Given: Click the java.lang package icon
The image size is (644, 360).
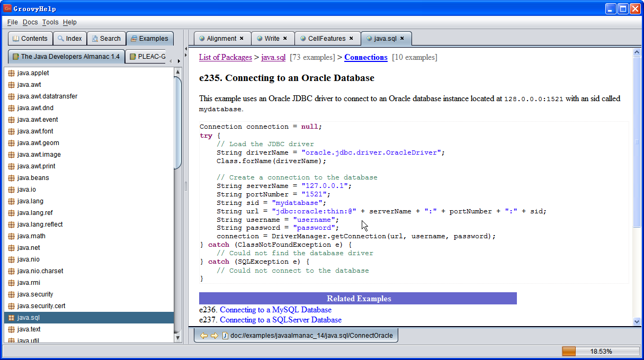Looking at the screenshot, I should point(11,201).
